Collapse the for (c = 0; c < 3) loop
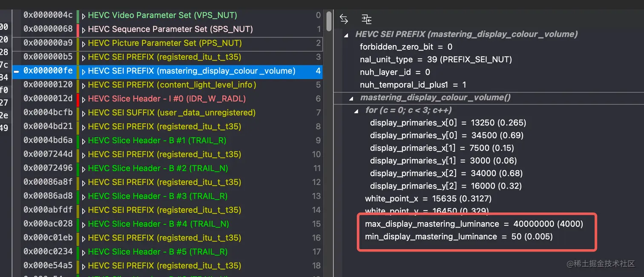This screenshot has height=277, width=644. pos(356,110)
